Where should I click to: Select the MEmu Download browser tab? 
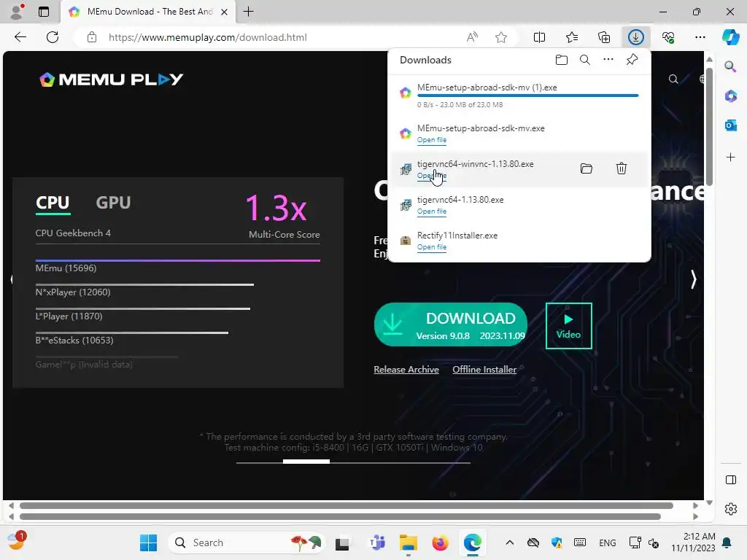[x=147, y=12]
